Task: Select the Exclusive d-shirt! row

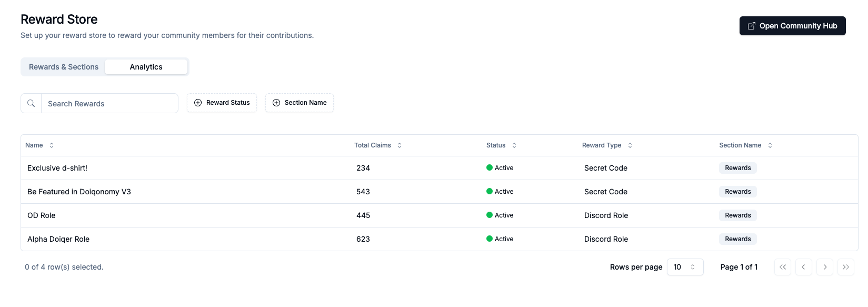Action: [57, 168]
